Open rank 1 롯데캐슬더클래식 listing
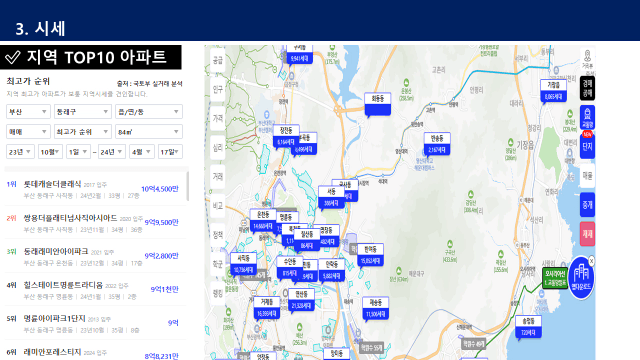640x360 pixels. pyautogui.click(x=94, y=189)
